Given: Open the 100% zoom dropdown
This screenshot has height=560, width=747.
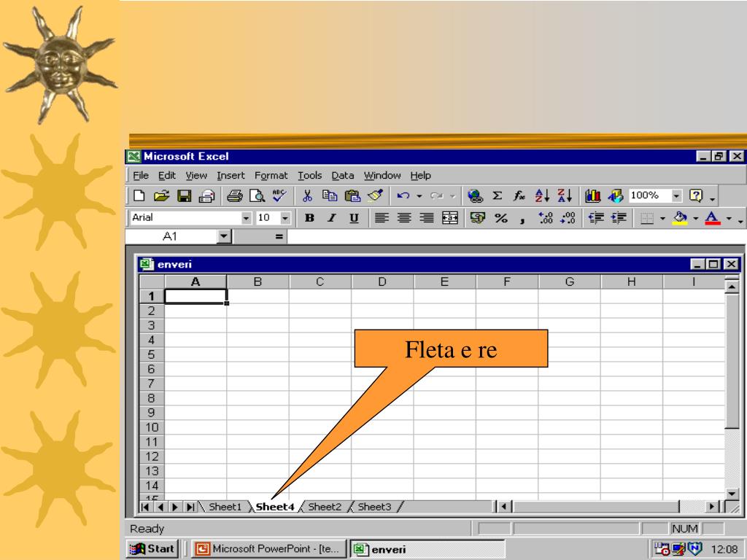Looking at the screenshot, I should [676, 195].
